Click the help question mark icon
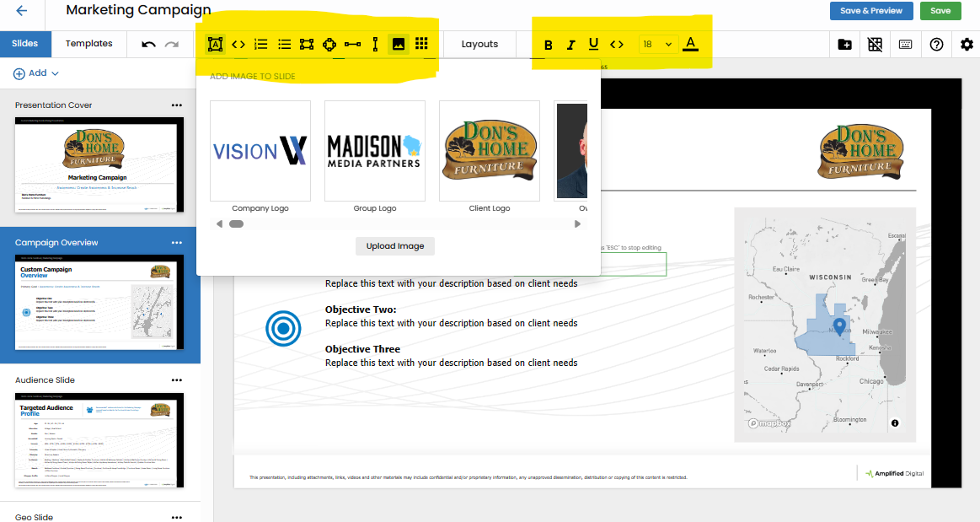980x522 pixels. pos(936,45)
